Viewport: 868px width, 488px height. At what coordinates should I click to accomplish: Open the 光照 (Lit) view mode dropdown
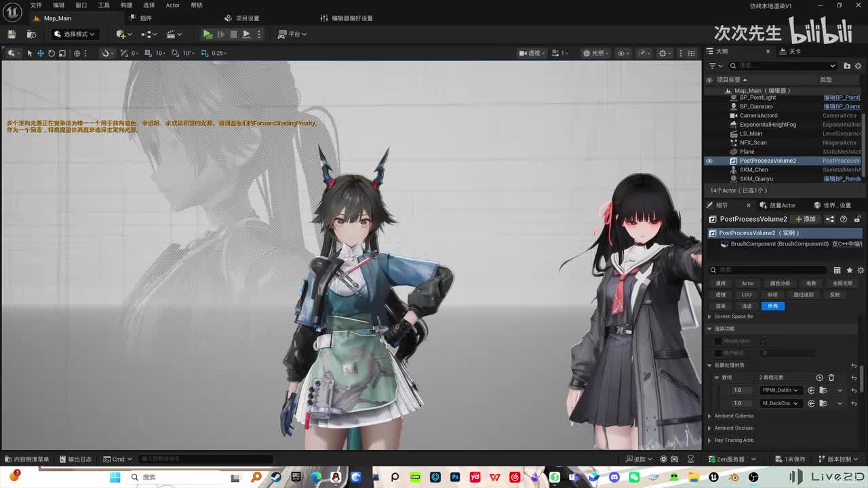[596, 53]
